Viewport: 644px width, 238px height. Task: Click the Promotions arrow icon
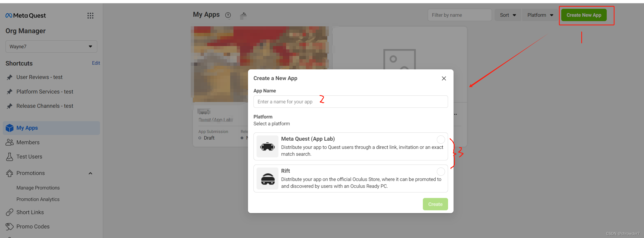(10, 173)
